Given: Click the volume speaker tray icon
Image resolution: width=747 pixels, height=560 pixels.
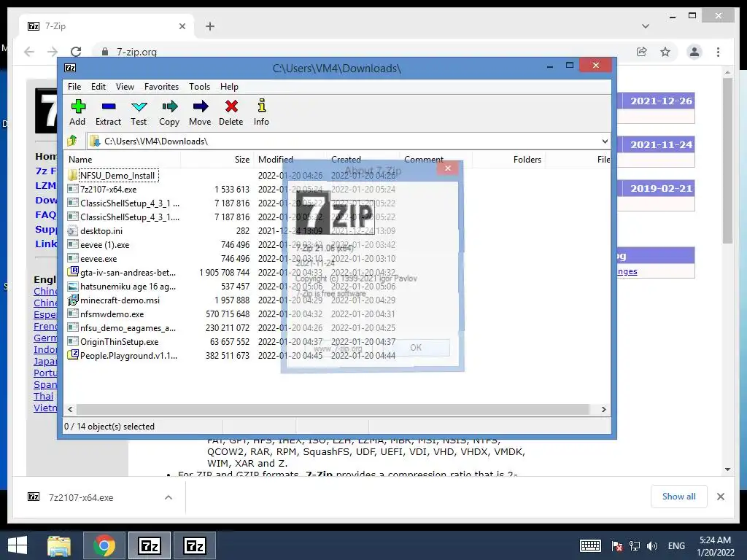Looking at the screenshot, I should (651, 546).
